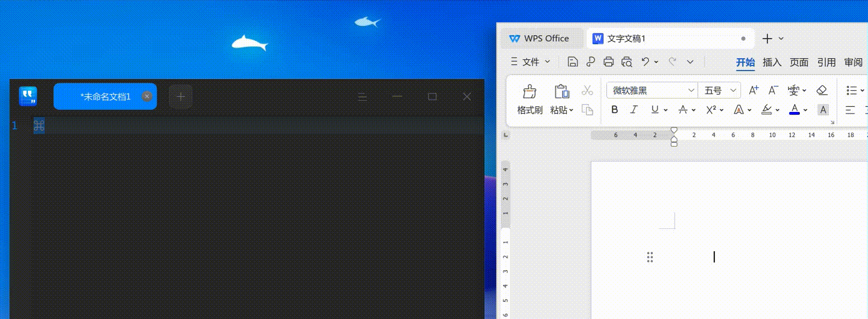868x319 pixels.
Task: Toggle character shading gray A button
Action: coord(823,110)
